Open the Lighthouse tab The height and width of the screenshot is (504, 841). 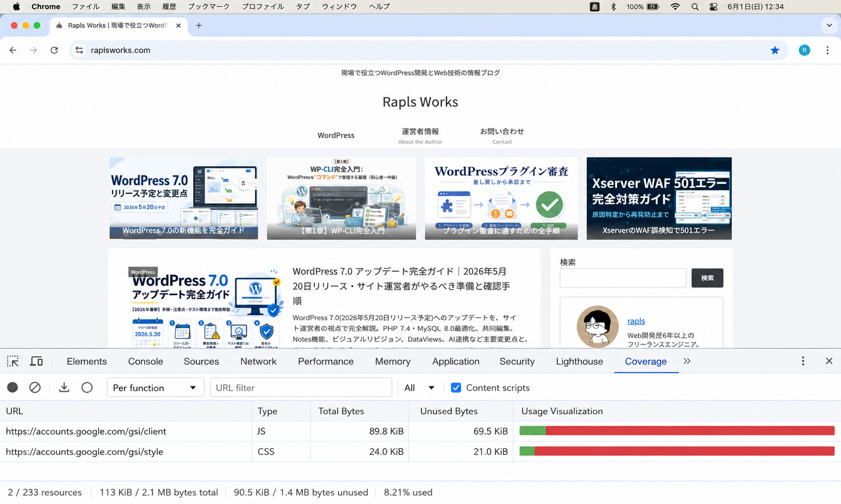(x=579, y=361)
